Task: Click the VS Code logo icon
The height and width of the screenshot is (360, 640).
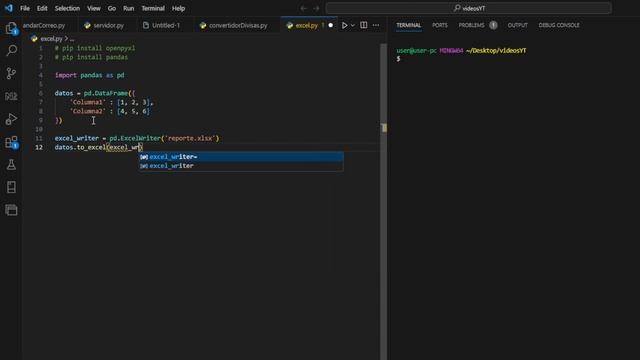Action: click(x=9, y=8)
